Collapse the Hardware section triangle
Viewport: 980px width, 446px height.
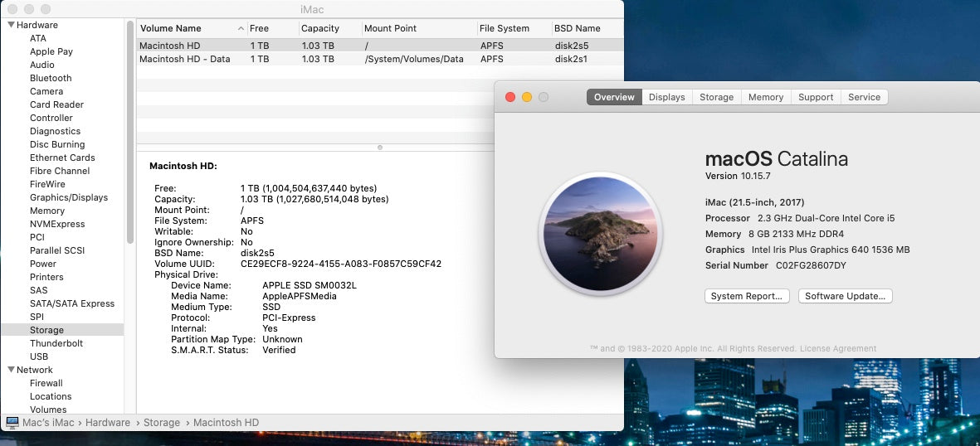pyautogui.click(x=11, y=25)
